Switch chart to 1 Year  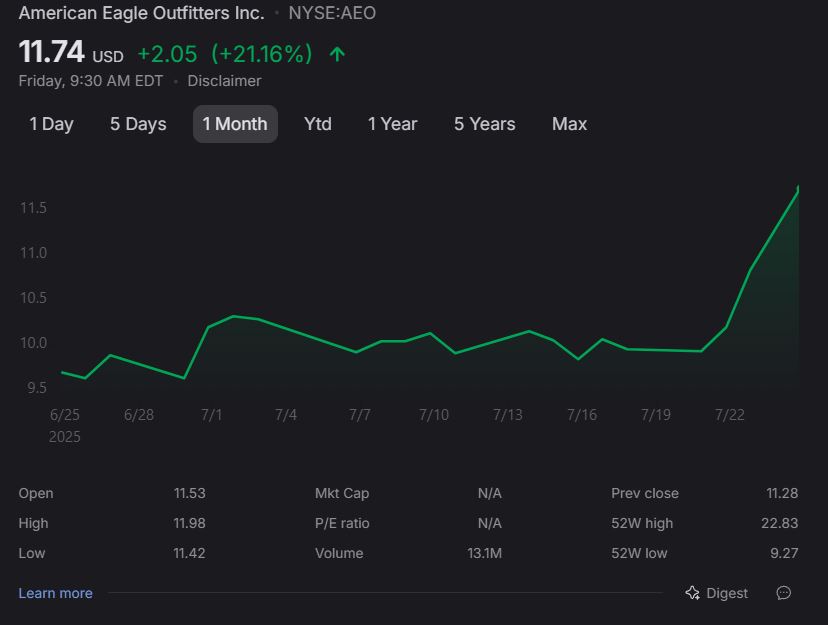[392, 124]
